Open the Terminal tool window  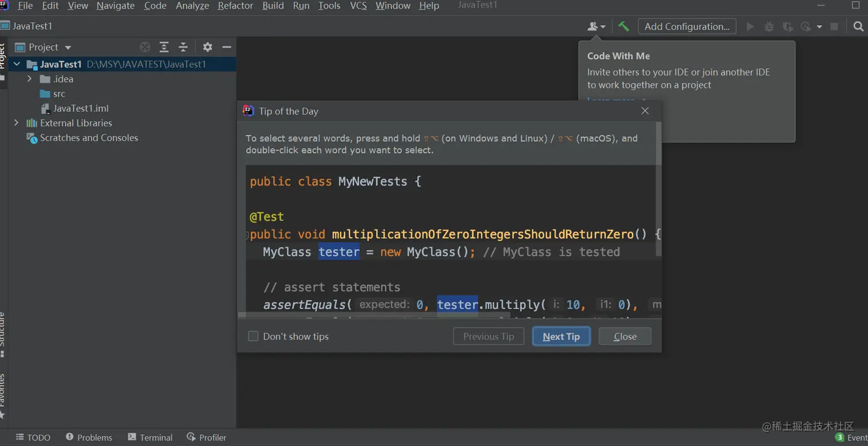[x=150, y=437]
